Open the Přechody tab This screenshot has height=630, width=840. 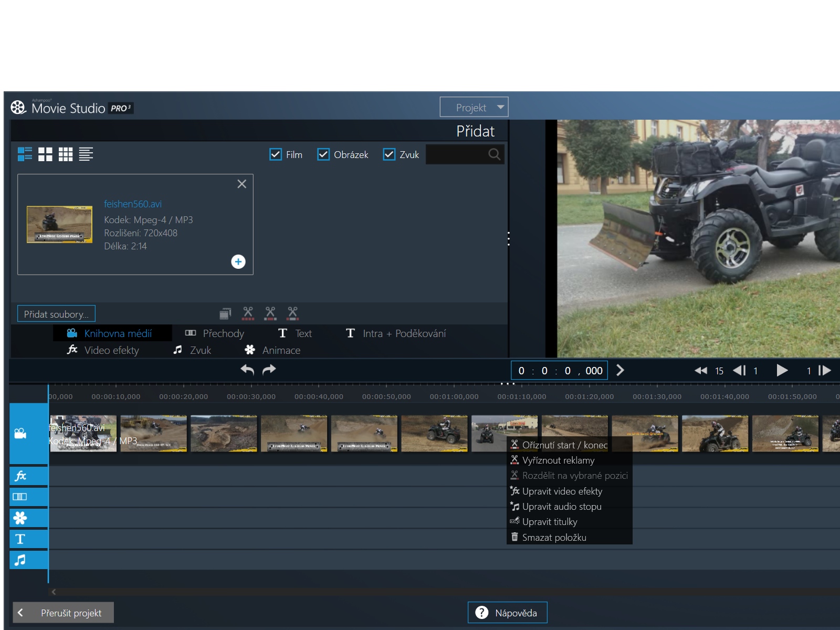pyautogui.click(x=215, y=333)
